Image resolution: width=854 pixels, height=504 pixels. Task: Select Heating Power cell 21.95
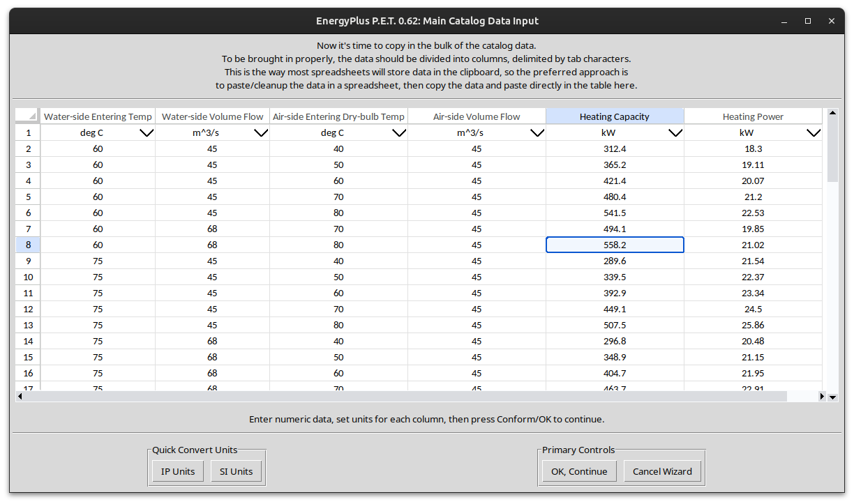753,373
